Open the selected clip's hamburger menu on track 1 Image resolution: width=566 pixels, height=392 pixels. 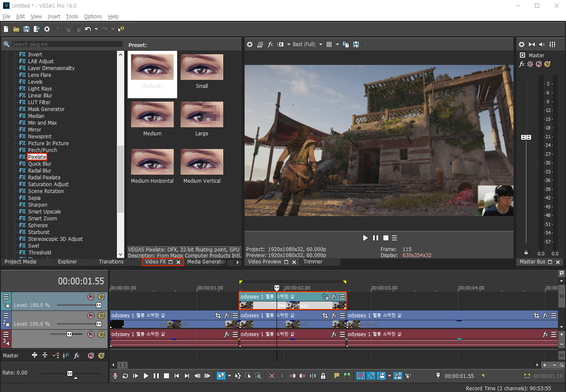[x=342, y=297]
